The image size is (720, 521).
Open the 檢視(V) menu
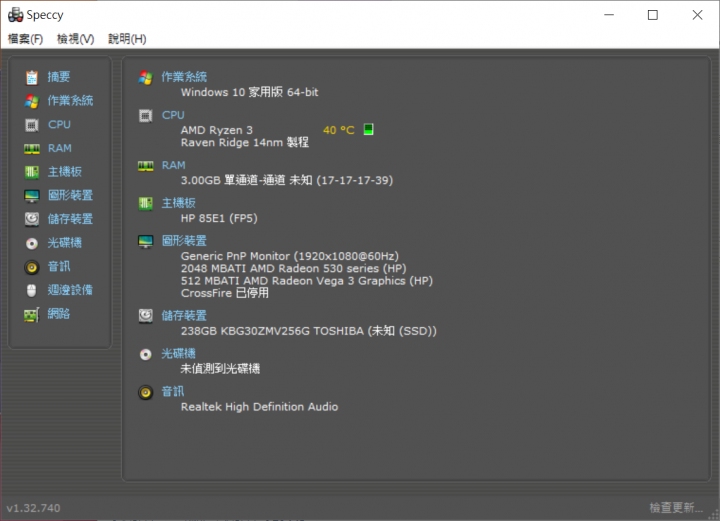click(x=75, y=39)
